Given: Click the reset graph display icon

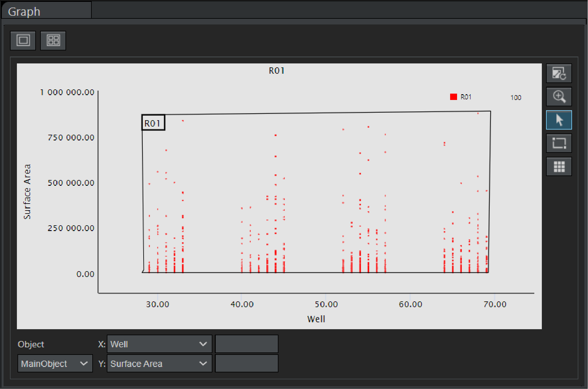Looking at the screenshot, I should 559,73.
